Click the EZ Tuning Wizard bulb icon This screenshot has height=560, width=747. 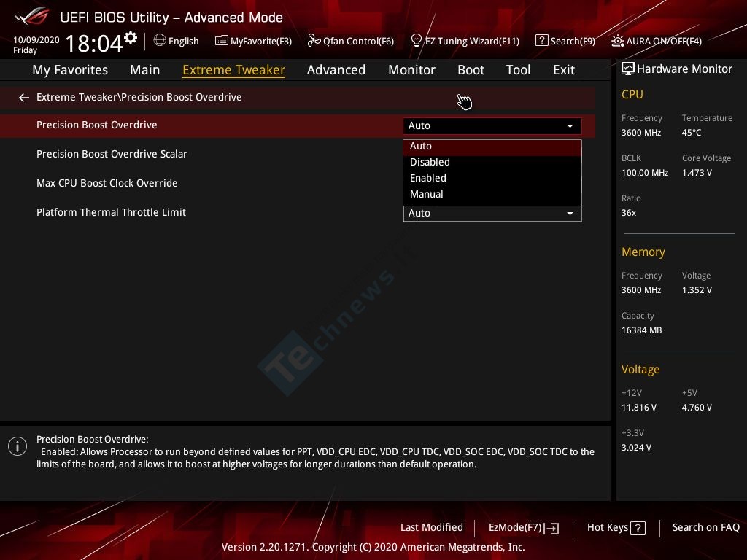coord(416,41)
